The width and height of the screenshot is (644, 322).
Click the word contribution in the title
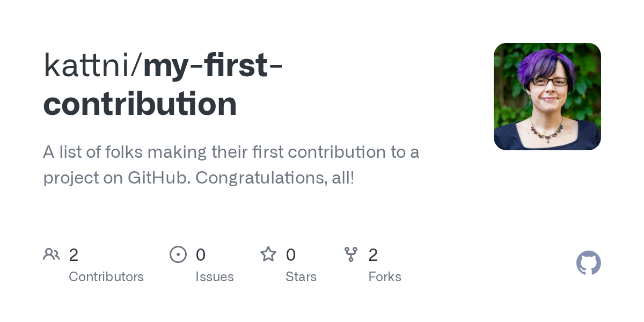point(140,103)
